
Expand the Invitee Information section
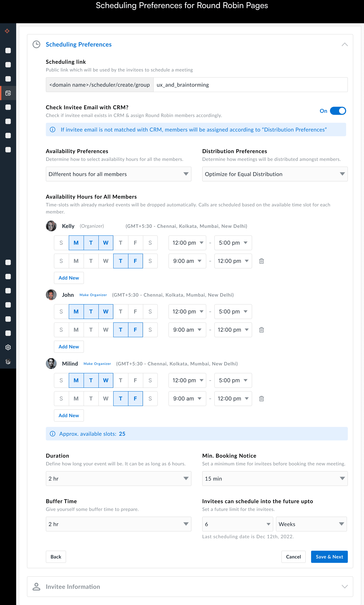pos(344,586)
